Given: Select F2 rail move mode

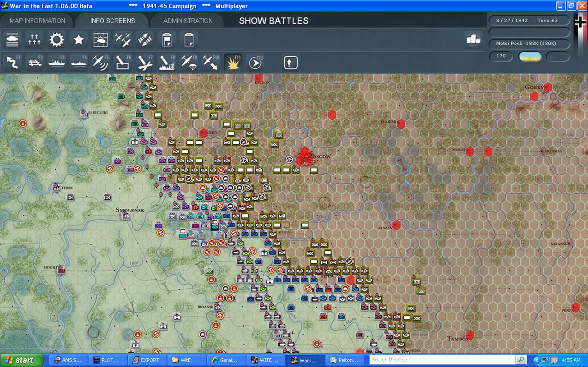Looking at the screenshot, I should (35, 62).
